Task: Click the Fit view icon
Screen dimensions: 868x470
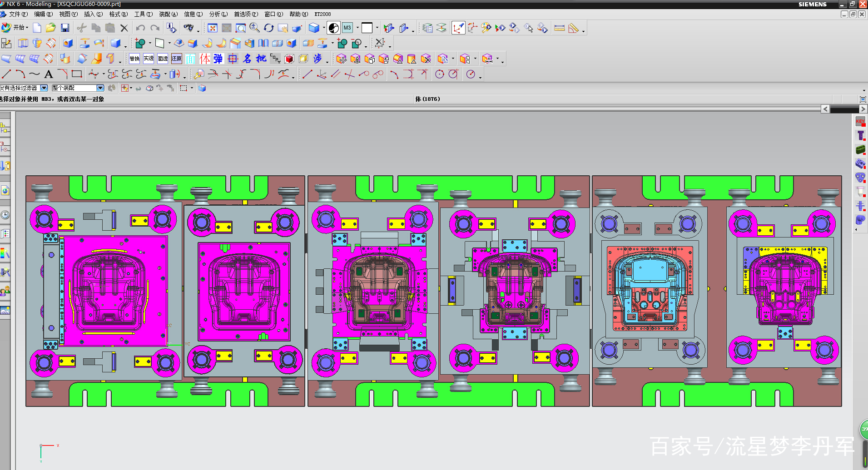Action: [x=212, y=28]
